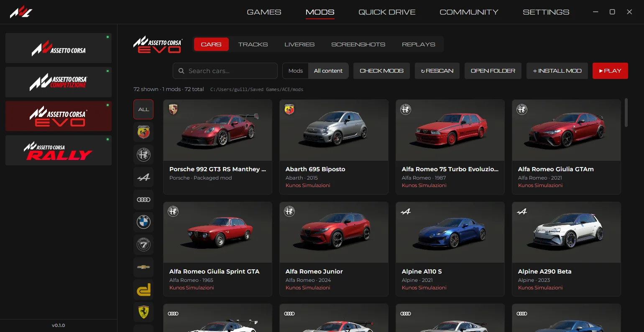Click the launcher logo in top-left corner

coord(21,12)
